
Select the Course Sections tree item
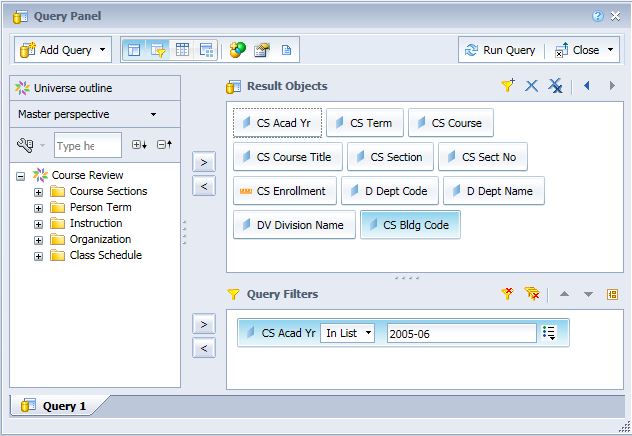click(x=108, y=191)
